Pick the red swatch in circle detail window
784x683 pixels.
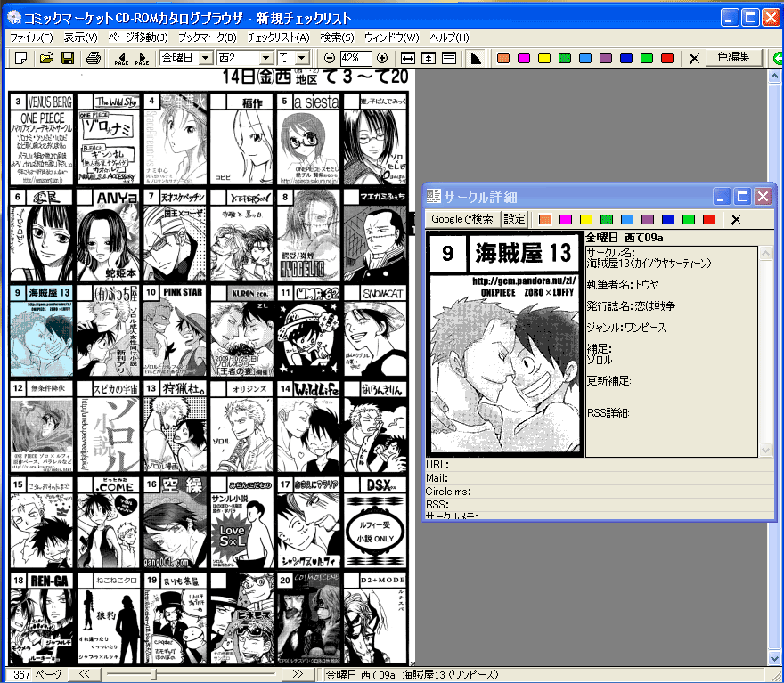click(x=709, y=219)
